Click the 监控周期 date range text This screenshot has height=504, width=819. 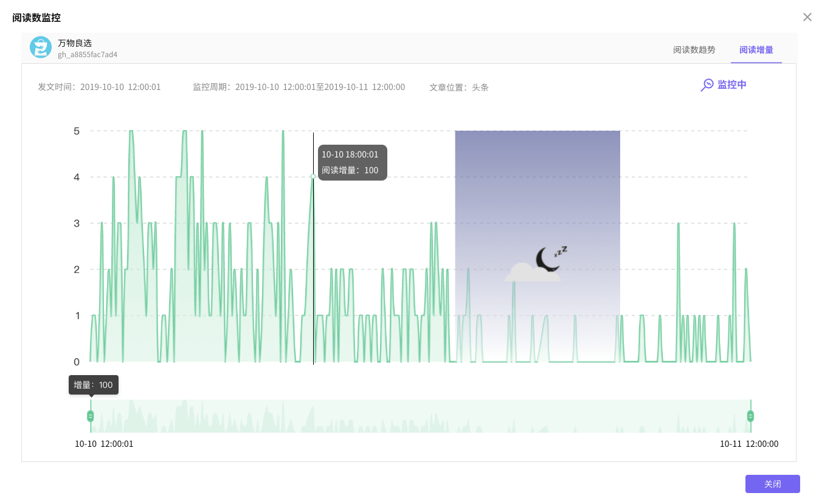[x=299, y=87]
